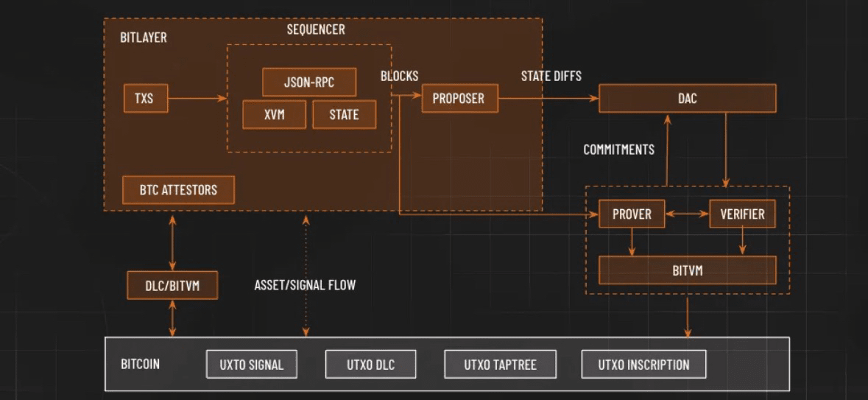Viewport: 868px width, 400px height.
Task: Select the wide BITVM box
Action: pos(687,270)
